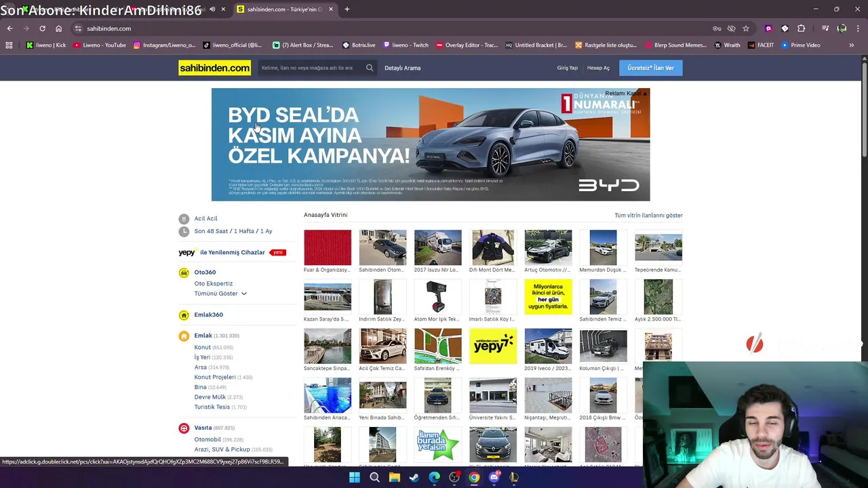Open the Atom Mor Işık listing thumbnail
The width and height of the screenshot is (868, 488).
pos(438,297)
